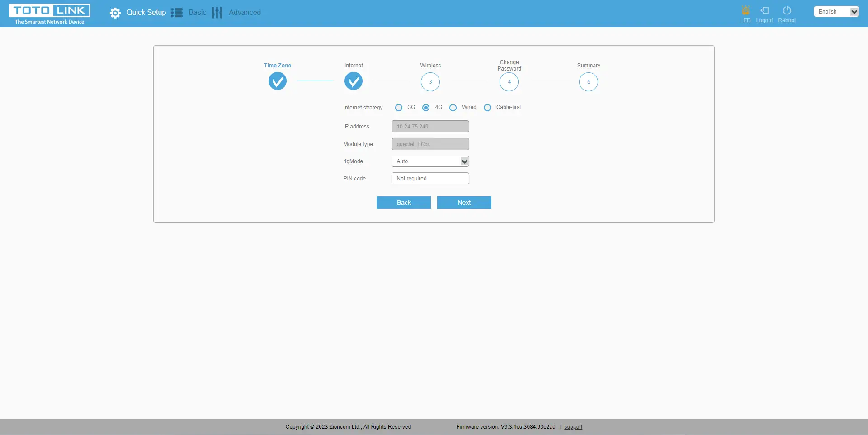Jump to Summary step 5
The height and width of the screenshot is (435, 868).
(588, 82)
